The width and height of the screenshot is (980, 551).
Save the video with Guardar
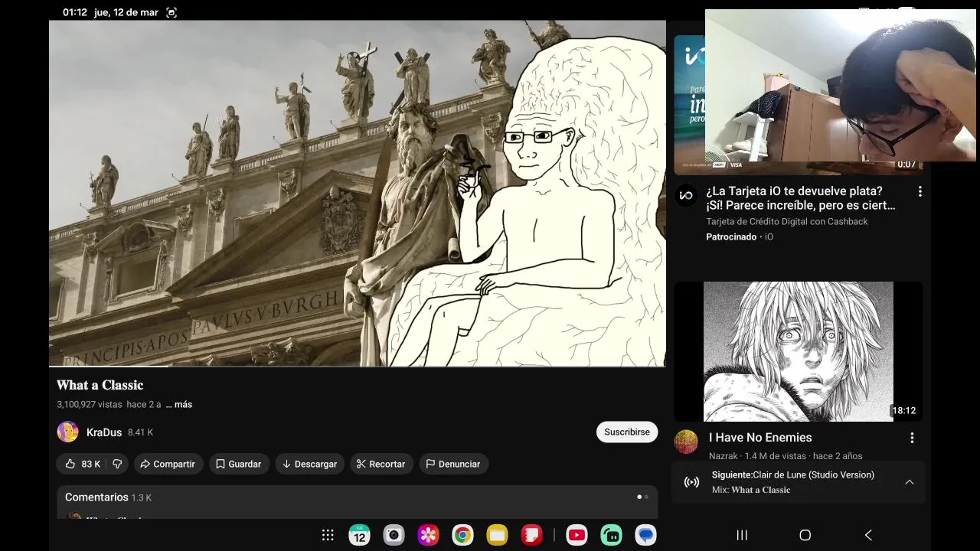tap(239, 464)
